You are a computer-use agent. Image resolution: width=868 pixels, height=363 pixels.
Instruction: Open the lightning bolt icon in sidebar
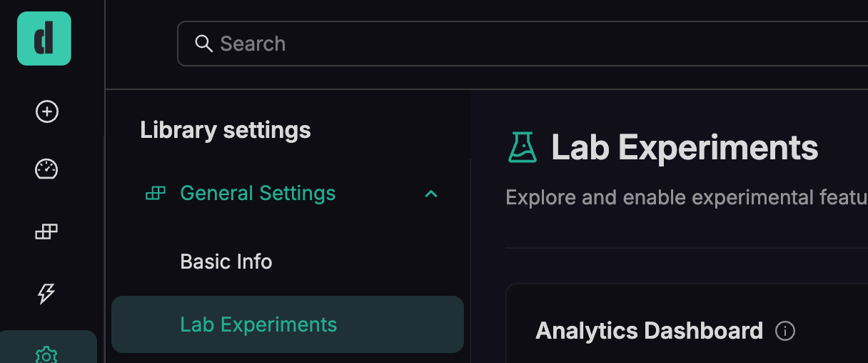pos(47,293)
